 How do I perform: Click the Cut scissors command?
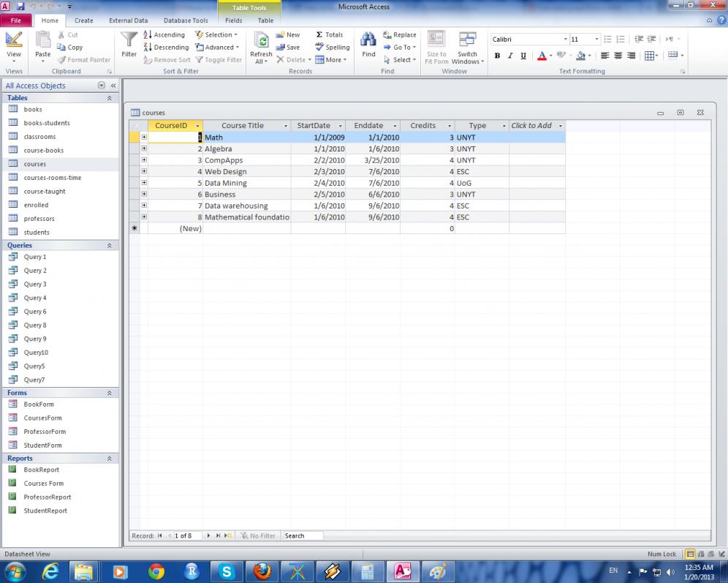pyautogui.click(x=68, y=35)
